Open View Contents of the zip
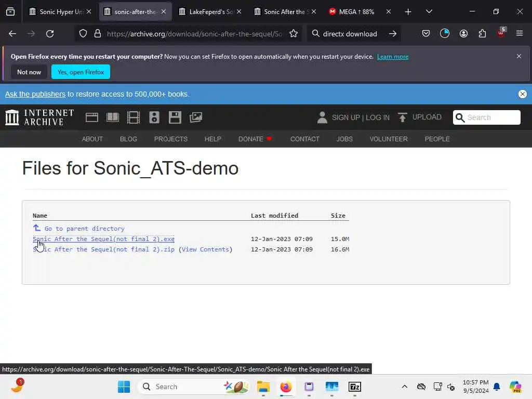Screen dimensions: 532x399 (x=205, y=249)
